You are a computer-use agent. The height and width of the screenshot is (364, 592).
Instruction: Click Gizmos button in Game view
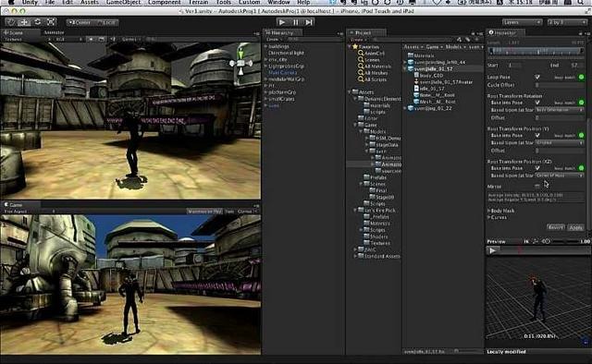tap(246, 212)
